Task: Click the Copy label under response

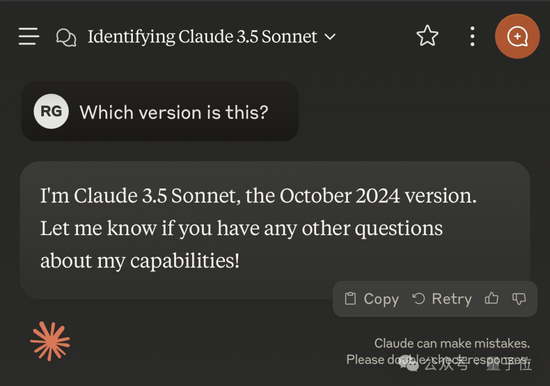Action: [x=381, y=299]
